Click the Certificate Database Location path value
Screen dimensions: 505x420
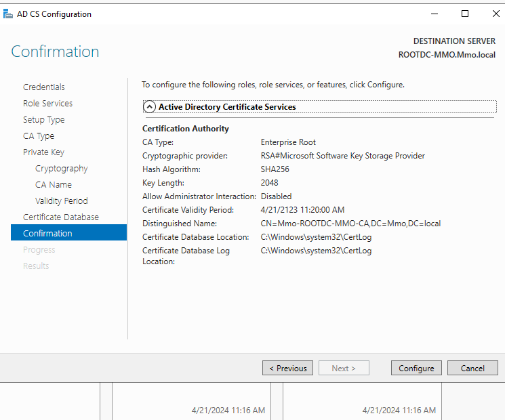[316, 237]
